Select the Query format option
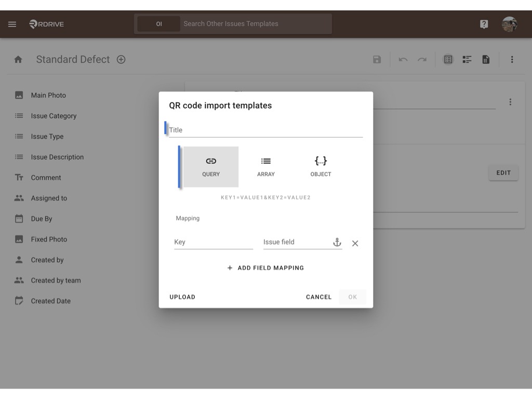532x399 pixels. point(211,167)
